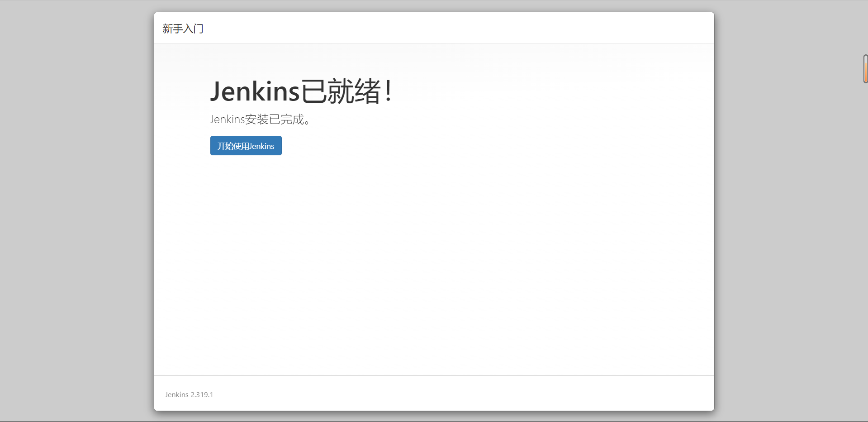Click the 已就绪 characters in the heading
Image resolution: width=868 pixels, height=422 pixels.
341,91
